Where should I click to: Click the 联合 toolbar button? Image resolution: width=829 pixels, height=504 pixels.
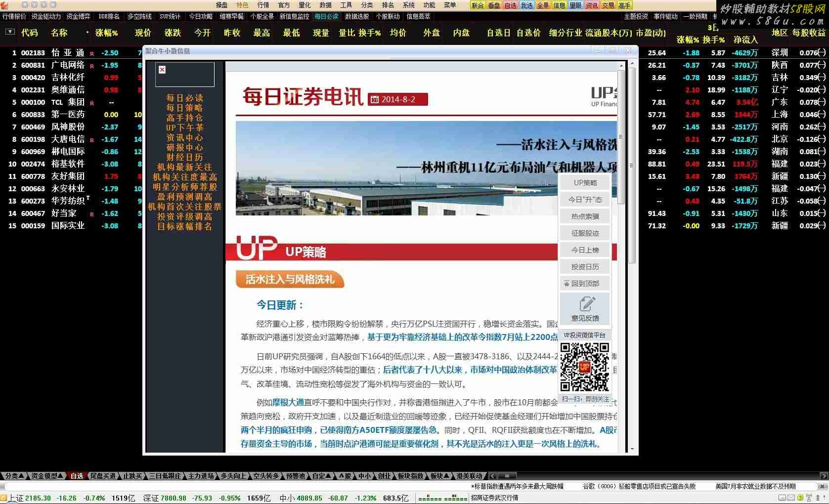[478, 5]
